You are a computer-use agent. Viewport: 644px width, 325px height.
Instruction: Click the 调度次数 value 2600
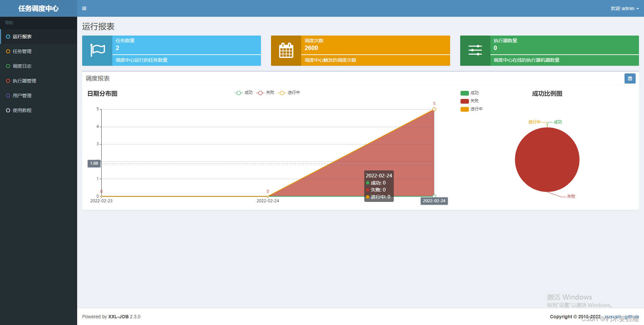[311, 48]
